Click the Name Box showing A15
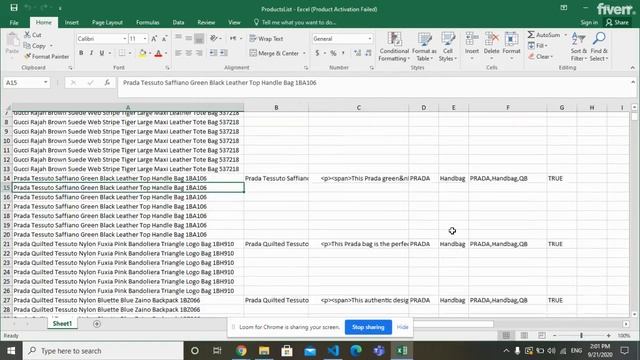640x360 pixels. coord(26,83)
